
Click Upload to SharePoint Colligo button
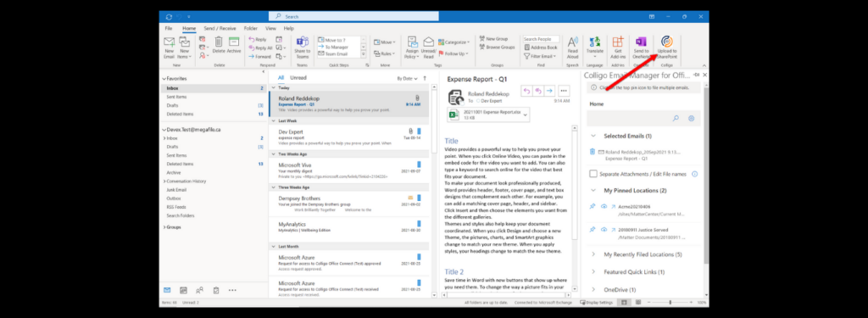coord(666,47)
